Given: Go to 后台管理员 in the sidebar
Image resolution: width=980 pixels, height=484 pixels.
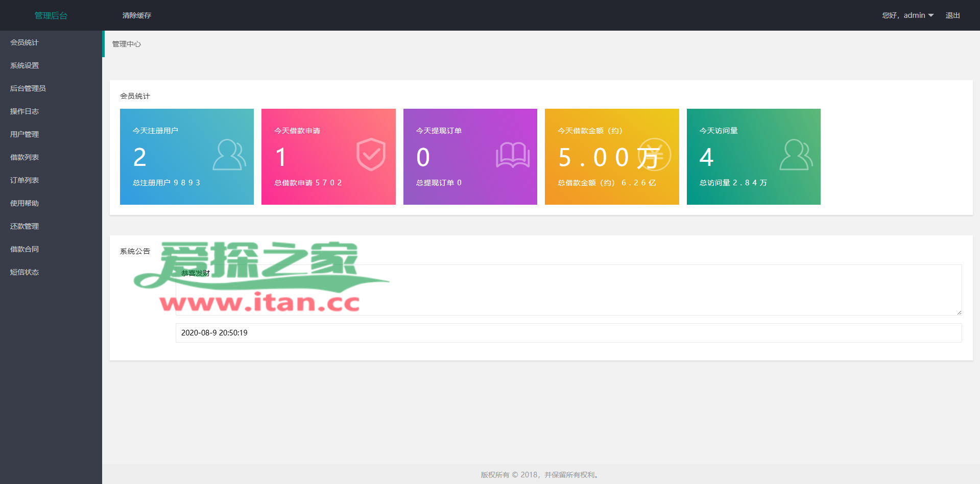Looking at the screenshot, I should (x=51, y=88).
